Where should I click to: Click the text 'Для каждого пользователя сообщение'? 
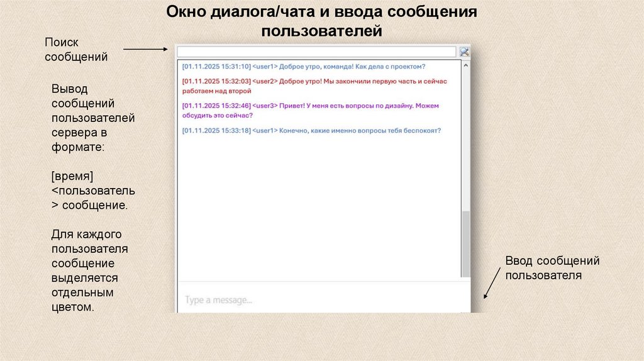click(89, 270)
